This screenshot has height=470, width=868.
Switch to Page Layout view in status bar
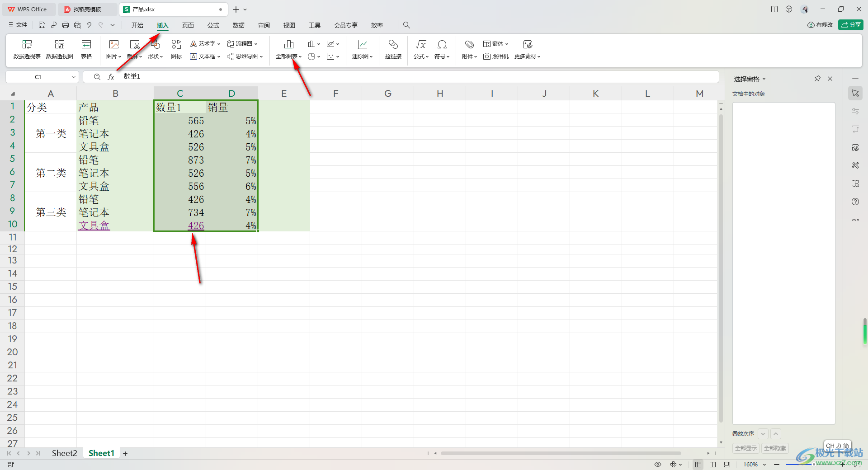click(713, 465)
